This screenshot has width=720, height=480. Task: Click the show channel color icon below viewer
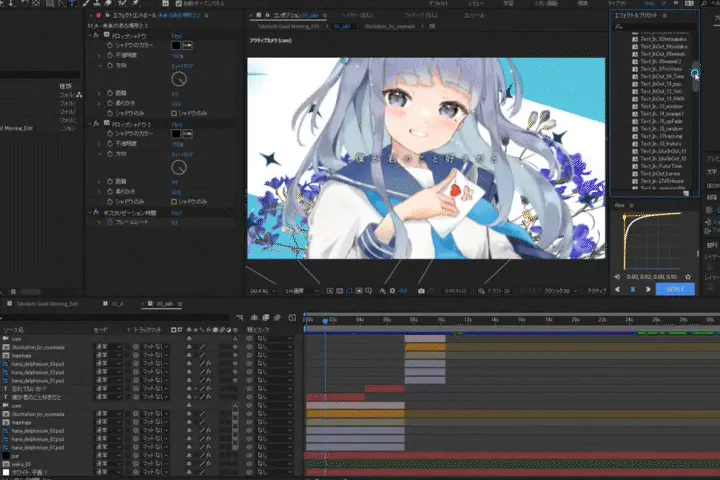tap(382, 291)
